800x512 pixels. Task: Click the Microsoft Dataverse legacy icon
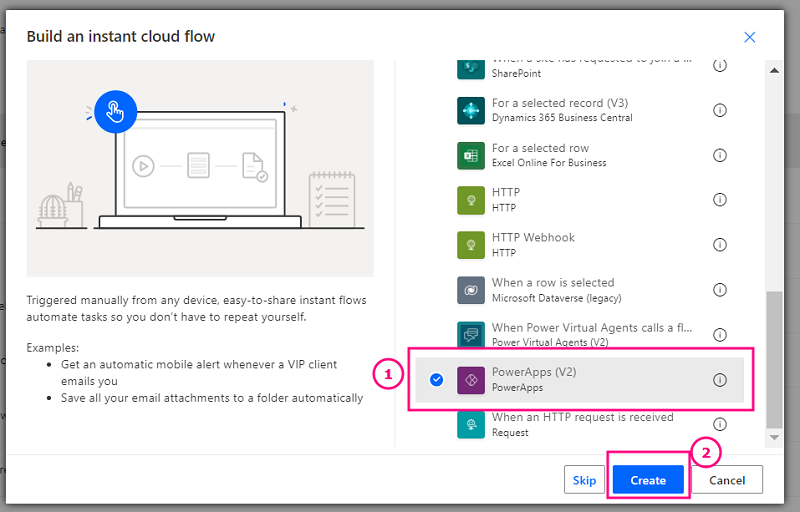[470, 290]
